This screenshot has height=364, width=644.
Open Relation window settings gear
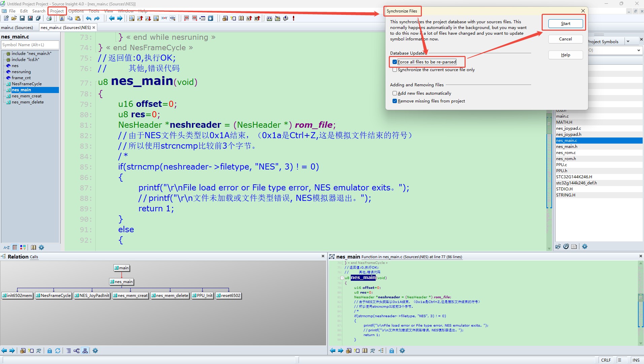(95, 351)
